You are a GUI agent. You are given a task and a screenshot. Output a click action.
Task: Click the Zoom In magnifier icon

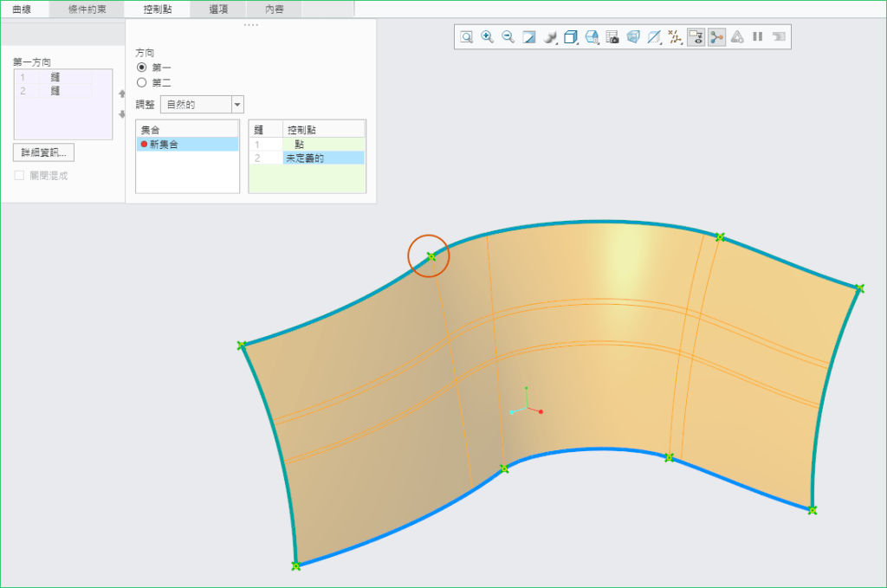(x=487, y=37)
